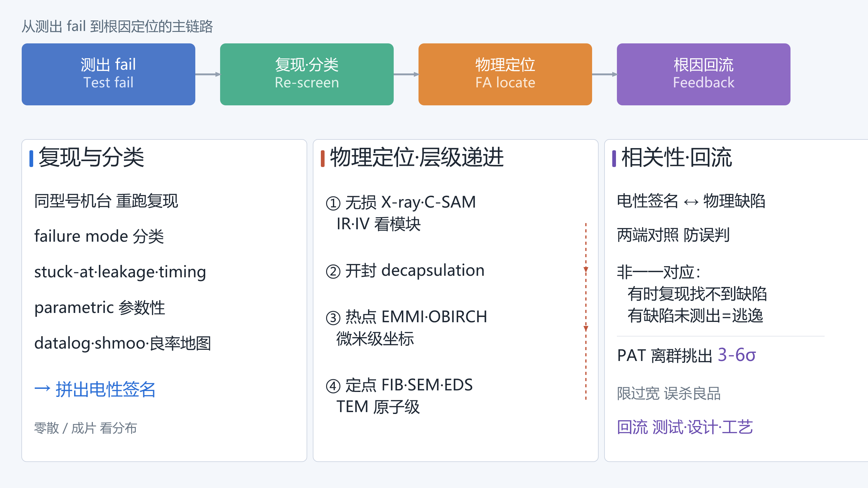Viewport: 868px width, 488px height.
Task: Click the arrow between Re-screen and FA locate
Action: click(406, 74)
